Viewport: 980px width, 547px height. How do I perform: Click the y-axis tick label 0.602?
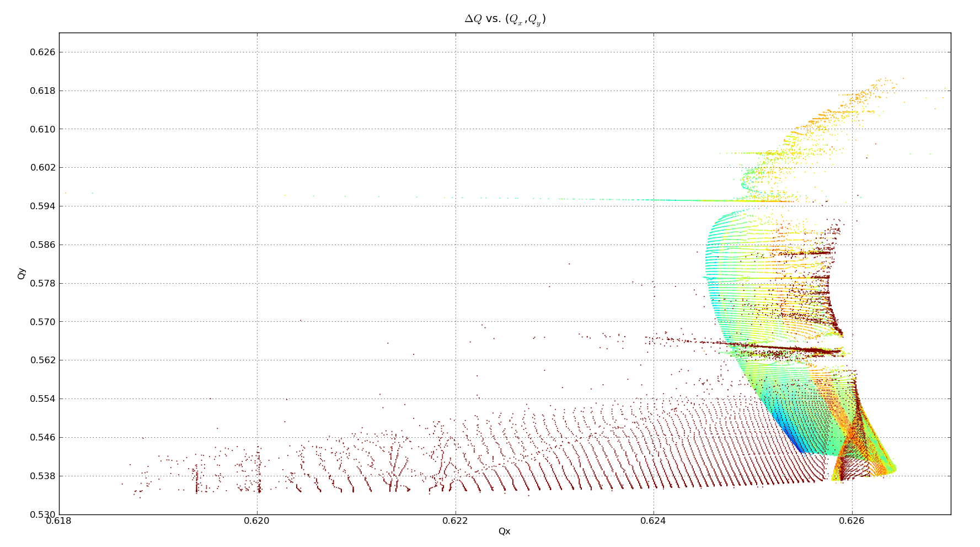point(42,168)
